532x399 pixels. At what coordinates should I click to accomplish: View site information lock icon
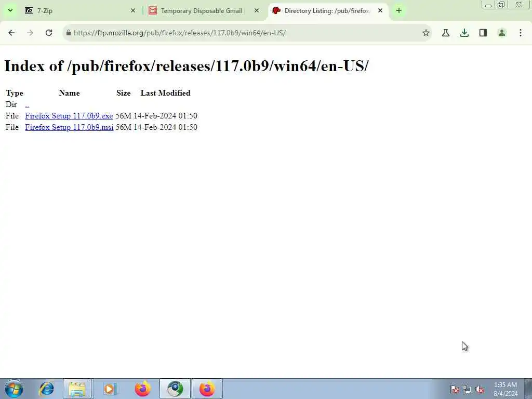[x=69, y=33]
